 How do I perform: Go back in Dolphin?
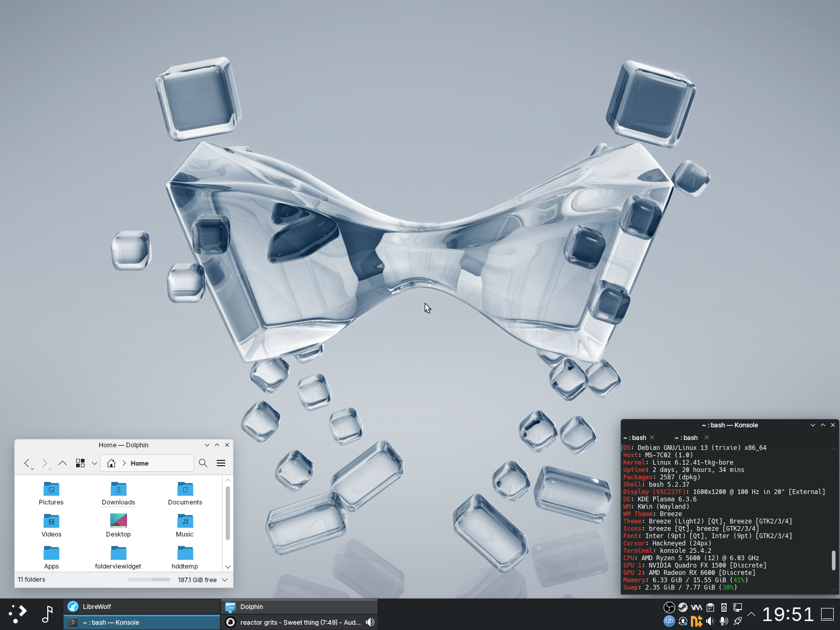tap(27, 463)
